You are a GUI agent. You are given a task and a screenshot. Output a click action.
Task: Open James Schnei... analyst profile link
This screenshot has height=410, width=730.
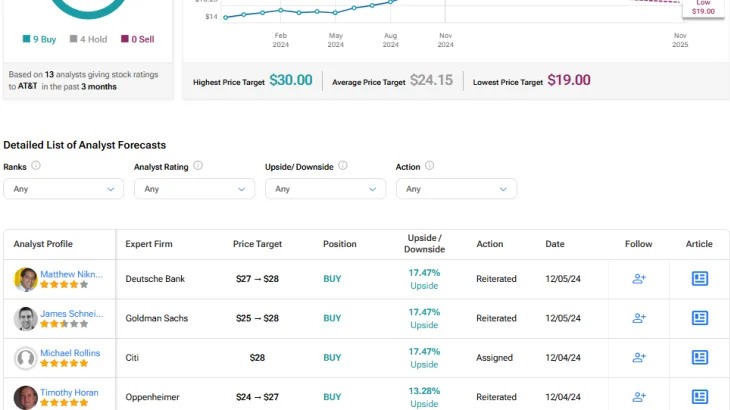tap(72, 314)
